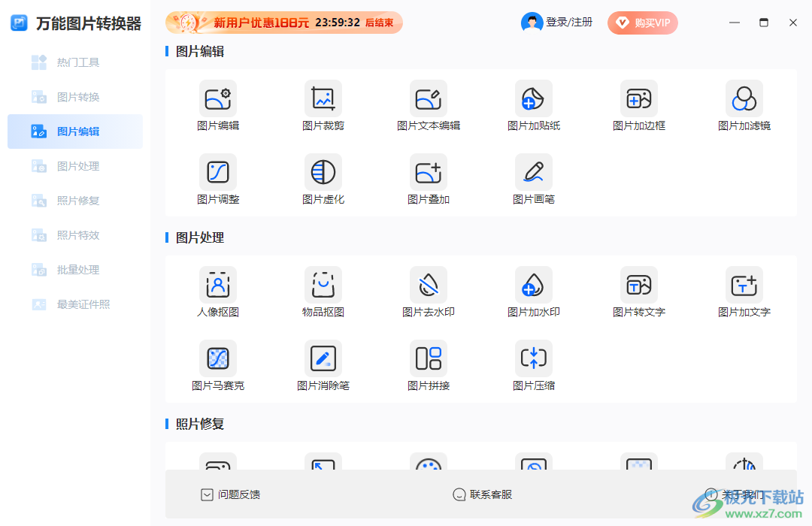Click the 登录/注册 login button

point(557,23)
